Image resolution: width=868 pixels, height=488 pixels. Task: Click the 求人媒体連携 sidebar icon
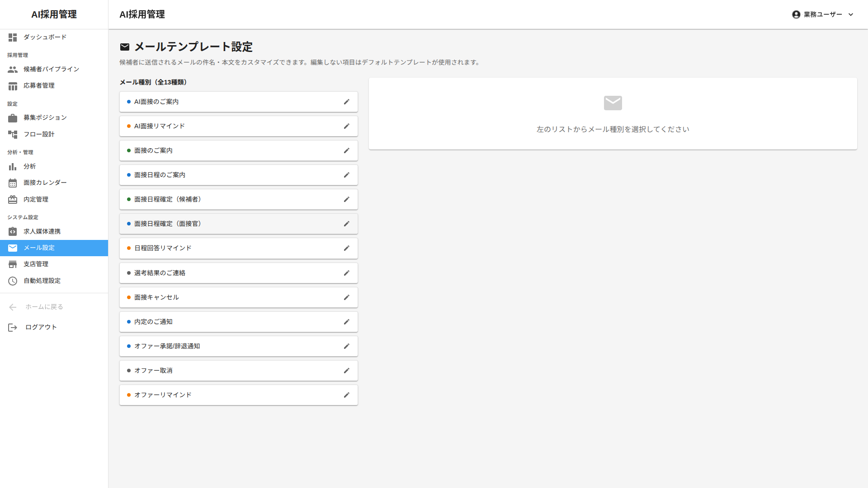pyautogui.click(x=13, y=232)
